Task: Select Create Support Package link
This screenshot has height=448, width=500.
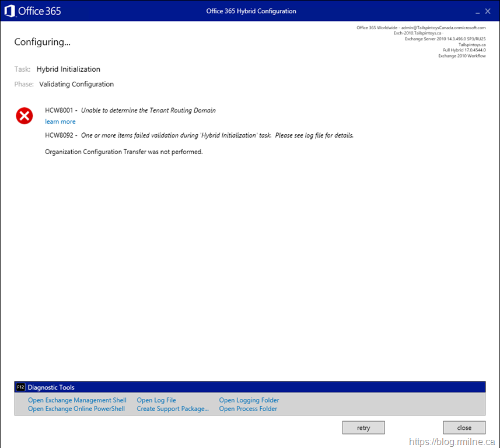Action: click(x=173, y=409)
